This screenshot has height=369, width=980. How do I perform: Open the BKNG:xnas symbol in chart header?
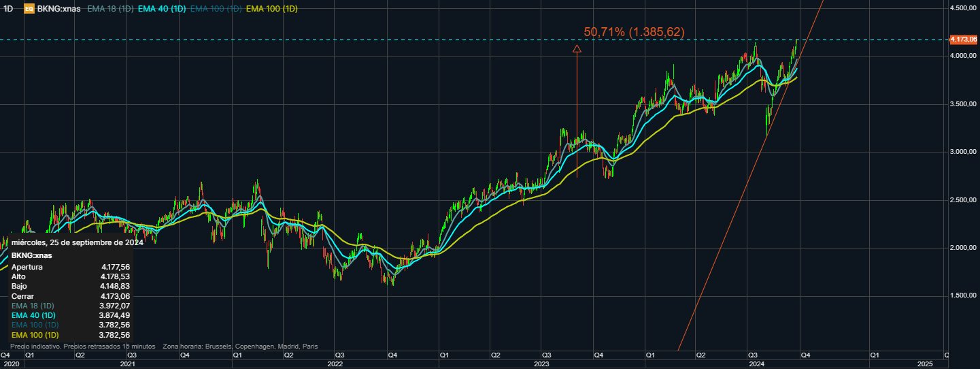point(59,9)
